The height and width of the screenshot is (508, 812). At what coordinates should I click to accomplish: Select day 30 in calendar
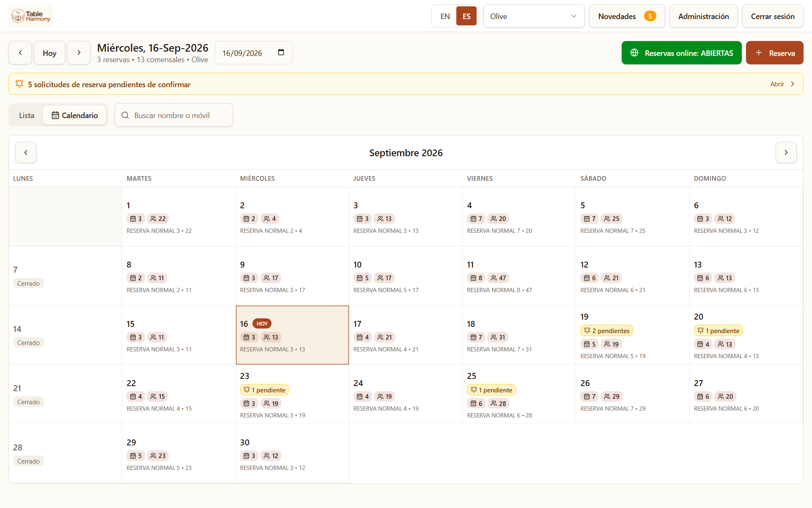pyautogui.click(x=292, y=453)
